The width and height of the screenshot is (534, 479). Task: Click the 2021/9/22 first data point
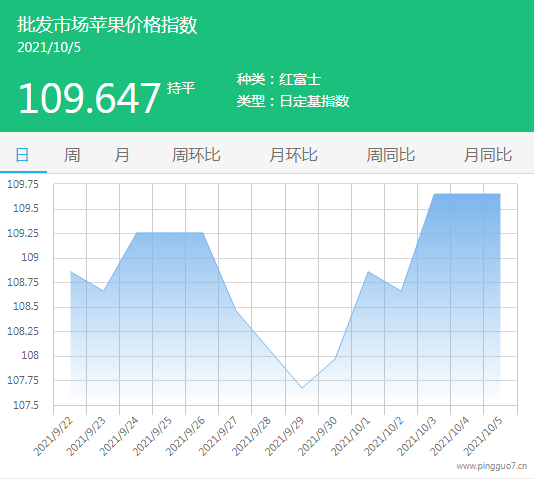(70, 272)
